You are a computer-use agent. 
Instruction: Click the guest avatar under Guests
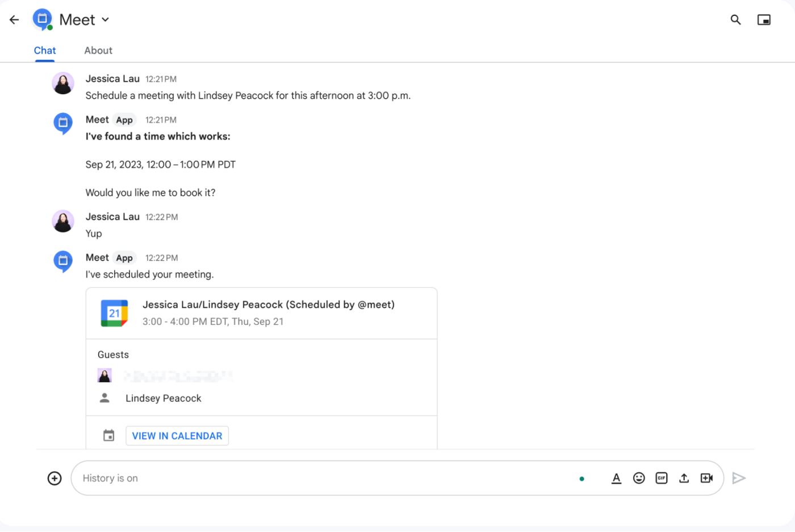[104, 375]
